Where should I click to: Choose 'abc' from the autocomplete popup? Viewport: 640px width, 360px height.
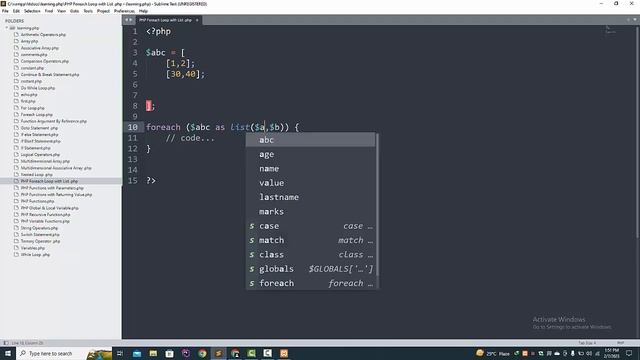click(311, 140)
